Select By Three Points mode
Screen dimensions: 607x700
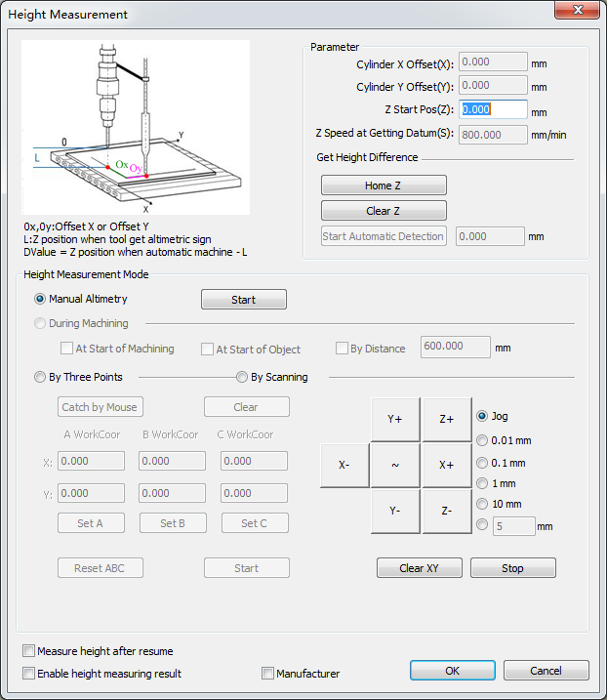[x=78, y=377]
